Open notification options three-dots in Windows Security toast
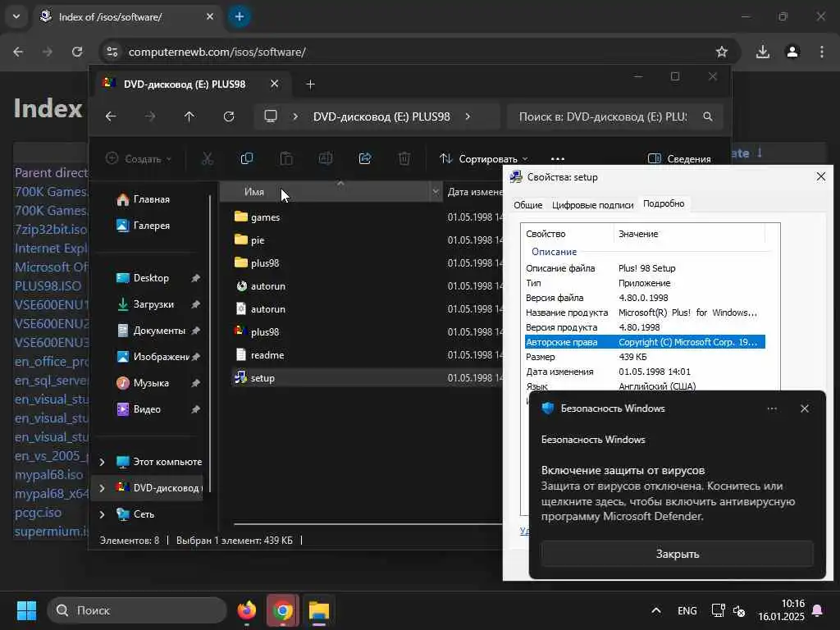 click(x=772, y=409)
